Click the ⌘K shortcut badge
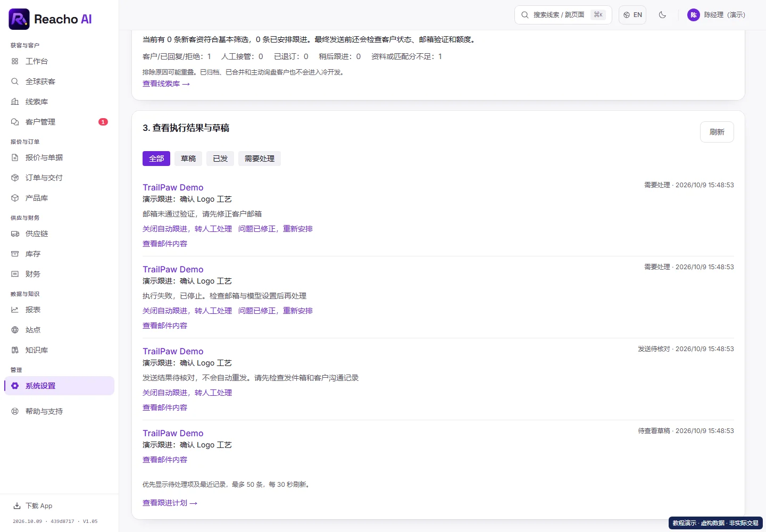The image size is (766, 532). tap(598, 15)
